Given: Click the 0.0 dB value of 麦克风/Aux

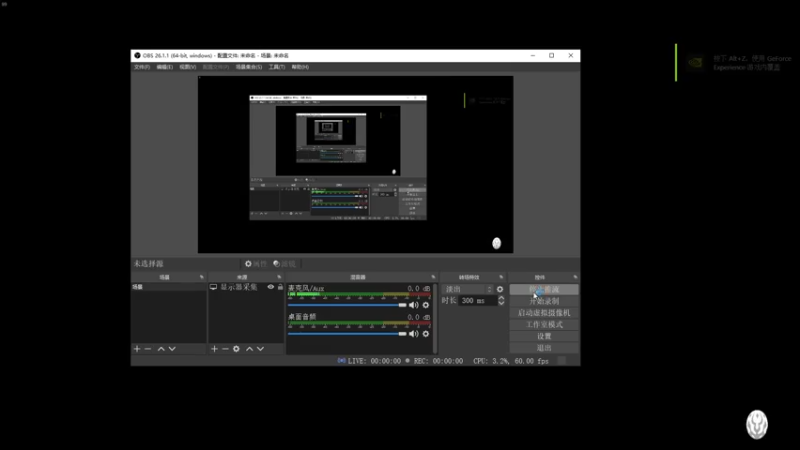Looking at the screenshot, I should [x=418, y=289].
